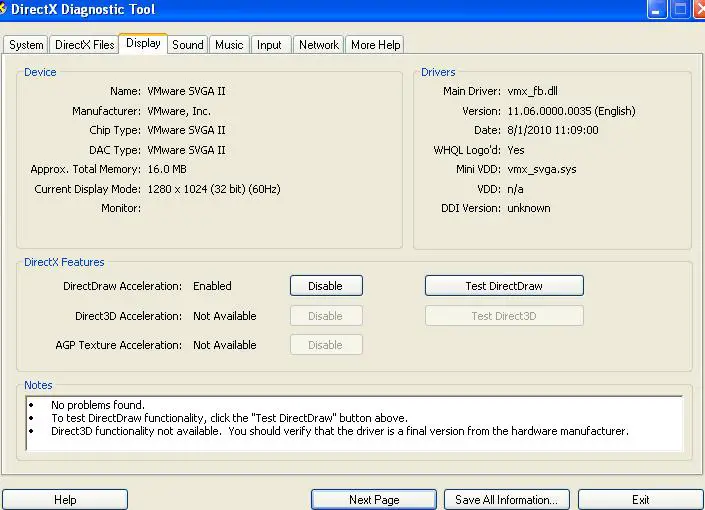Switch to the Input tab
705x510 pixels.
[x=269, y=45]
